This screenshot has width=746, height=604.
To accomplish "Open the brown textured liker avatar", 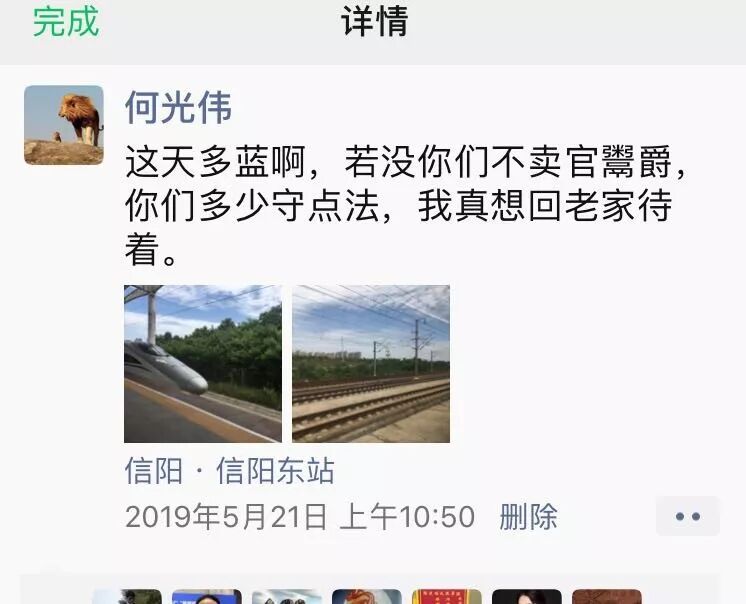I will click(606, 596).
